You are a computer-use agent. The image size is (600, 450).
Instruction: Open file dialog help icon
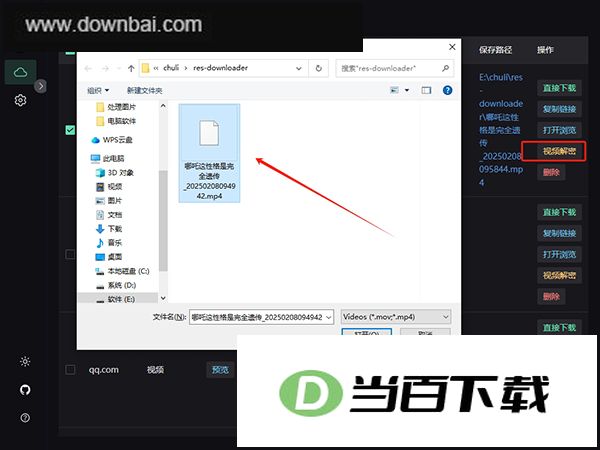click(447, 90)
